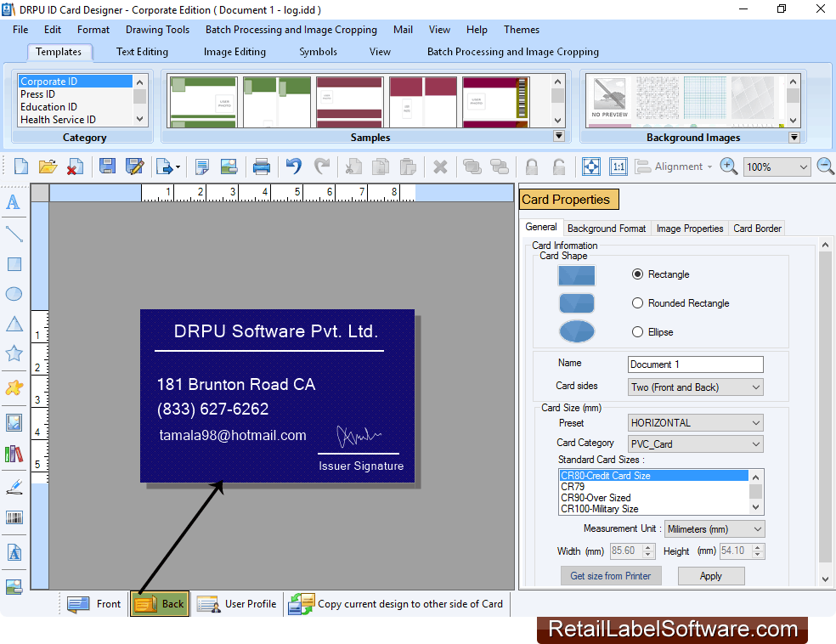The height and width of the screenshot is (644, 836).
Task: Select the Ellipse shape tool
Action: coord(14,293)
